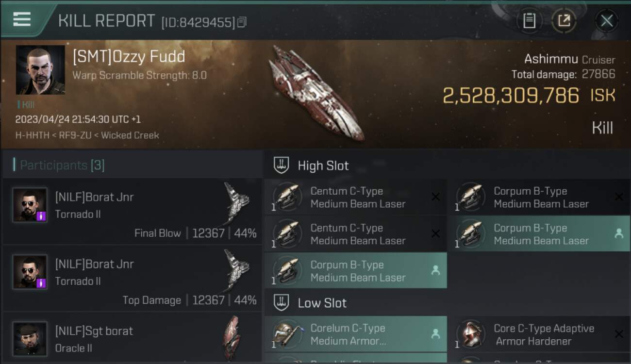631x364 pixels.
Task: Select Borat Jnr Final Blow entry
Action: [132, 211]
